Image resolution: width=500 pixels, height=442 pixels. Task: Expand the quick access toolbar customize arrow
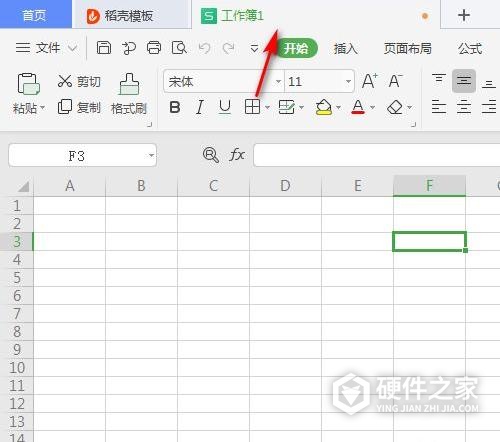pos(254,49)
